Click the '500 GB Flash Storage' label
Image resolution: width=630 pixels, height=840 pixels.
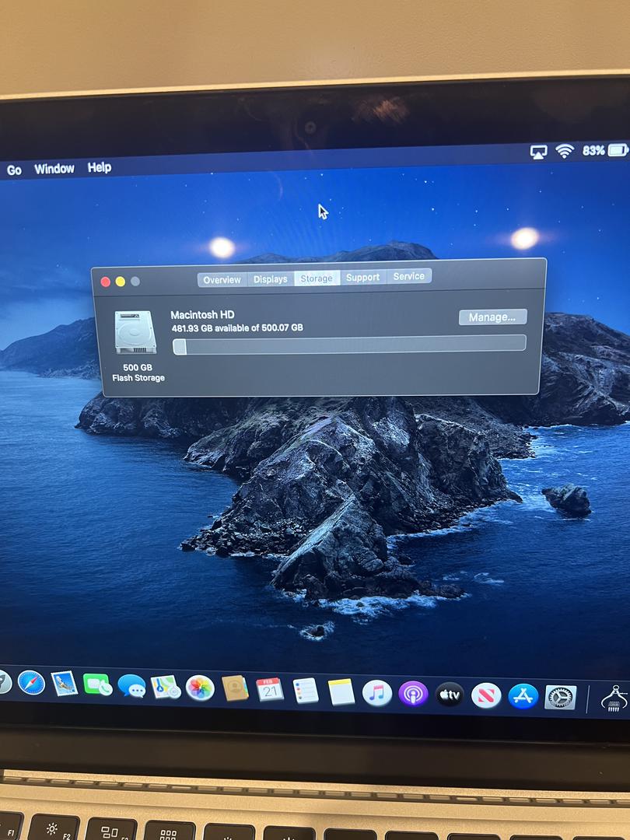138,373
